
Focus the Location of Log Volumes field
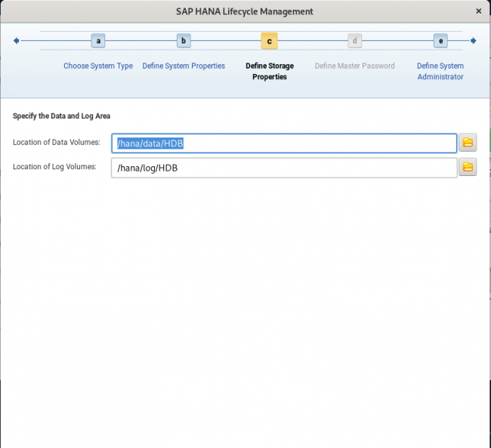pos(284,168)
